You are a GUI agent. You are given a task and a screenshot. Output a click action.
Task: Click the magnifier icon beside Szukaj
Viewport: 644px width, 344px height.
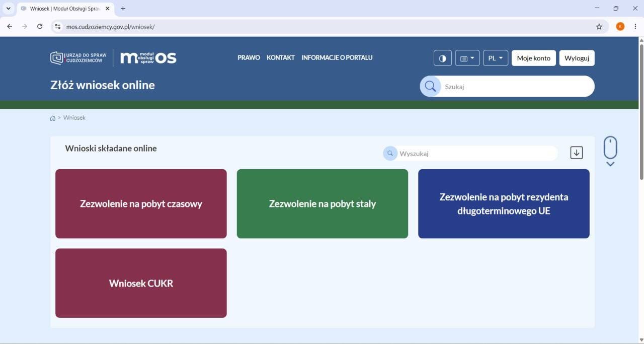[x=430, y=86]
